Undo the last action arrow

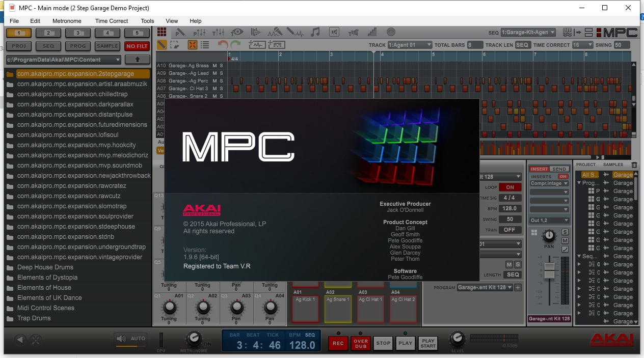223,45
